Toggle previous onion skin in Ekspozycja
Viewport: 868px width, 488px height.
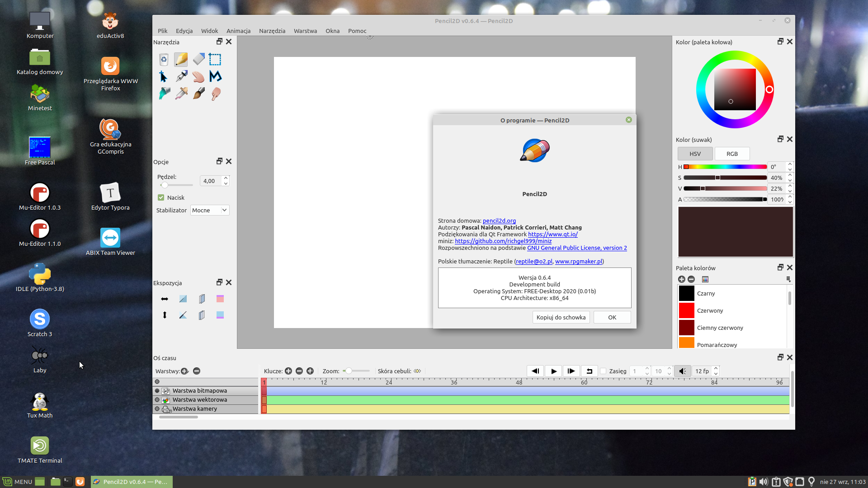pos(202,299)
